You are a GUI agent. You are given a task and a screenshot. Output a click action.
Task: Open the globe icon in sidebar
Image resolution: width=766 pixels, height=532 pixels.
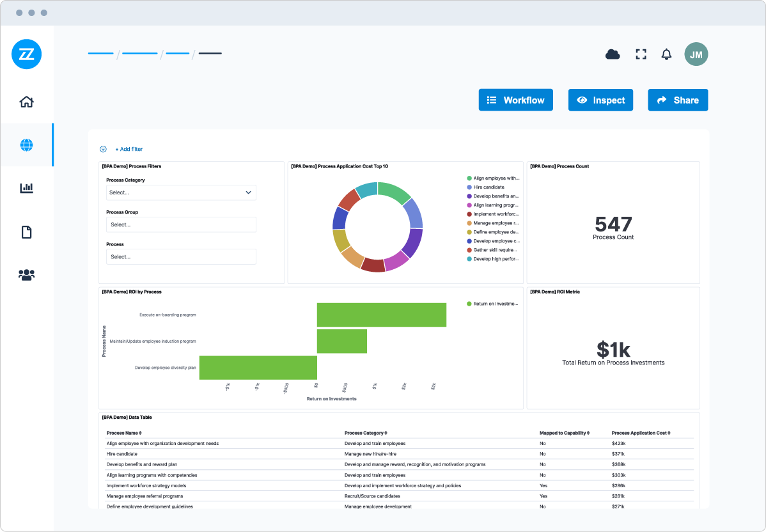[x=26, y=145]
